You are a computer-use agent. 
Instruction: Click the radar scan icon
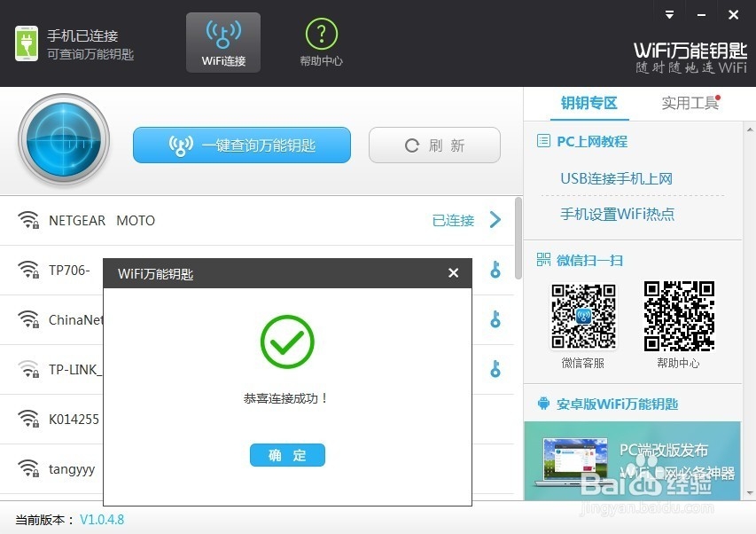click(64, 139)
